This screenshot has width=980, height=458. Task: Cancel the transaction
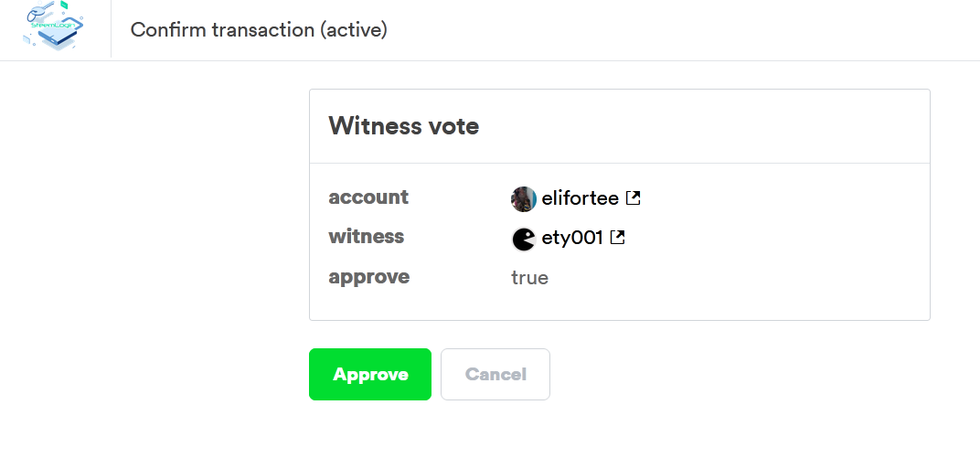click(495, 374)
